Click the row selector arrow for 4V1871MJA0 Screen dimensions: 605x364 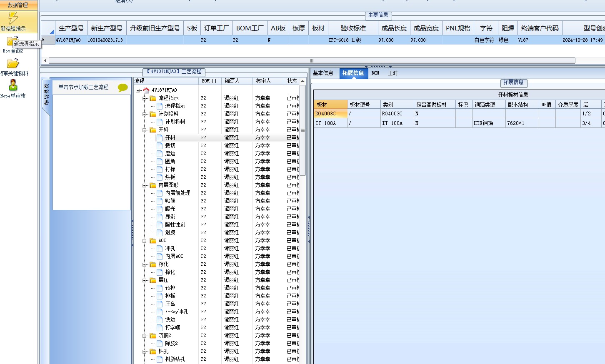(x=48, y=40)
